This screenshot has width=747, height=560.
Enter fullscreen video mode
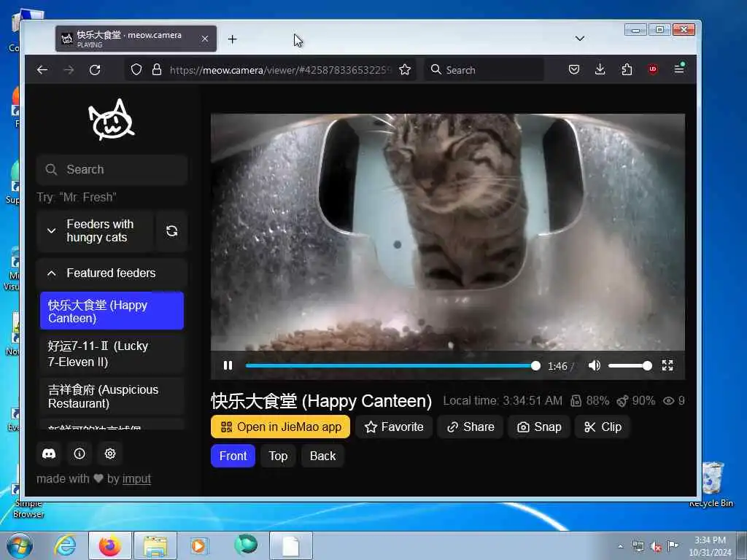tap(667, 366)
